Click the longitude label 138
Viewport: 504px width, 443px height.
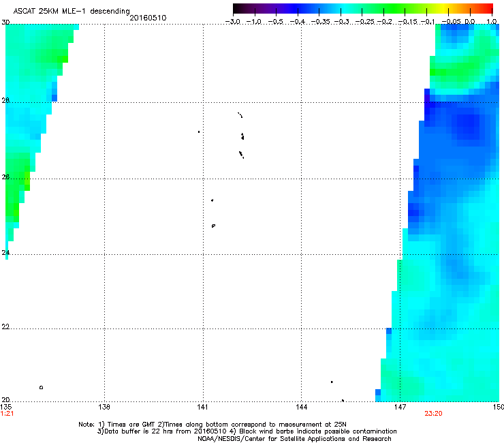[104, 407]
